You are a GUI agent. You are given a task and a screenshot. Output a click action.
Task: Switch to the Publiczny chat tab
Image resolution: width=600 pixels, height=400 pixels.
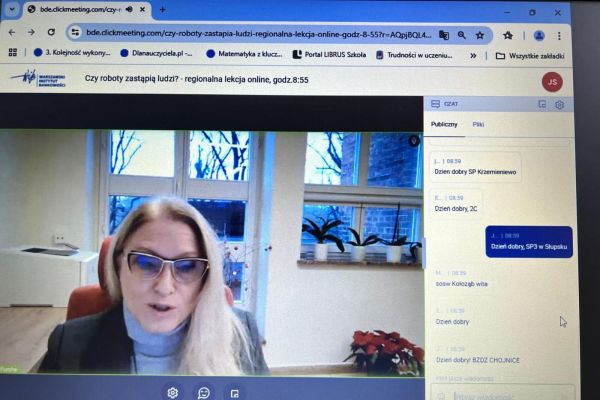444,124
